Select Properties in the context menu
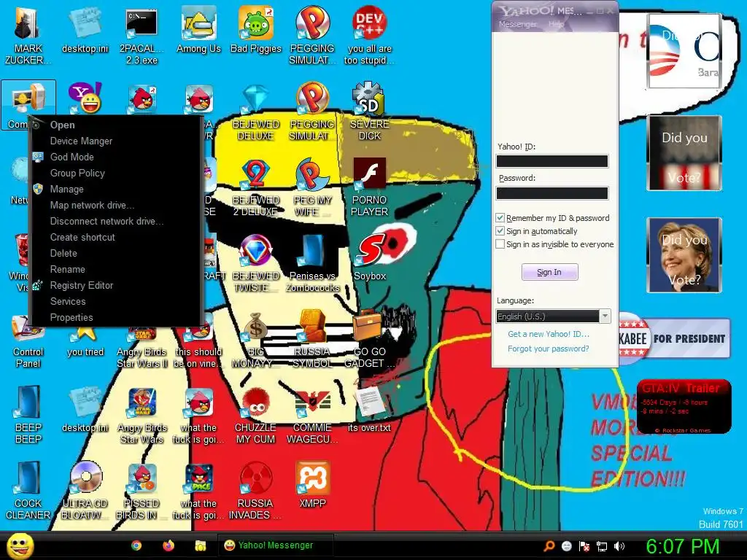 (x=115, y=318)
